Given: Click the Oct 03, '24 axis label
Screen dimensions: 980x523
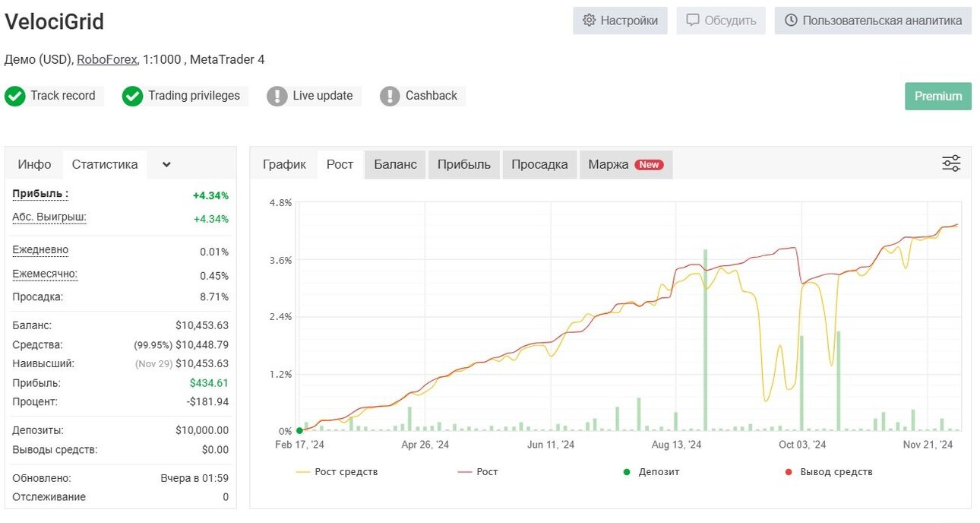Looking at the screenshot, I should point(802,445).
